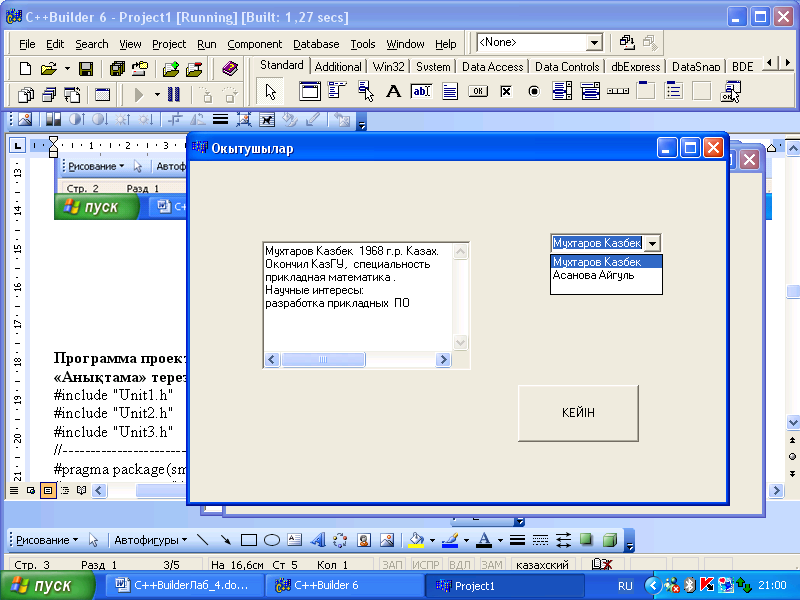This screenshot has width=800, height=600.
Task: Click the Run play arrow icon
Action: (138, 95)
